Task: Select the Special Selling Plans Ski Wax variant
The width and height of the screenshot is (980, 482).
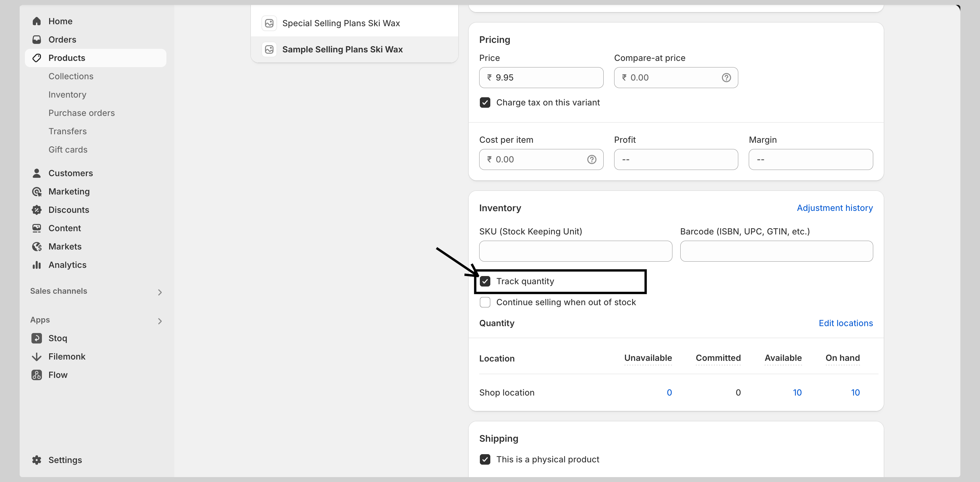Action: click(355, 23)
